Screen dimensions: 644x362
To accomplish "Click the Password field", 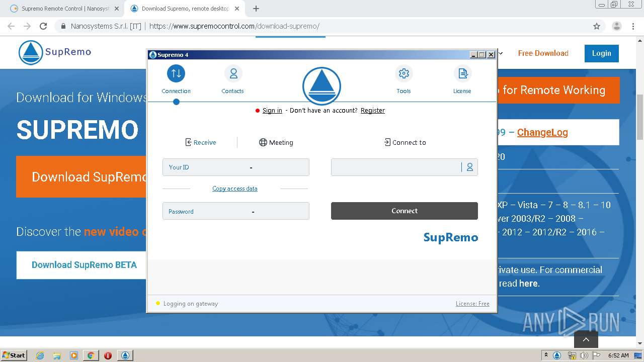I will point(236,211).
